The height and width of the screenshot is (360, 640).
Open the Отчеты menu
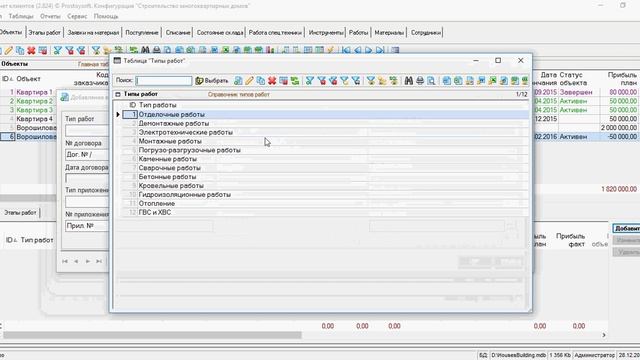50,16
